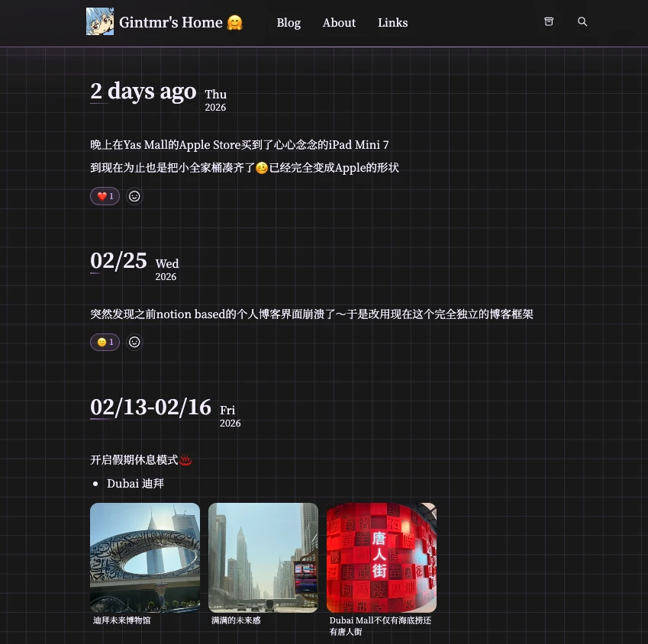Click the caption 迪拜未来博物馆
Screen dimensions: 648x644
[122, 620]
